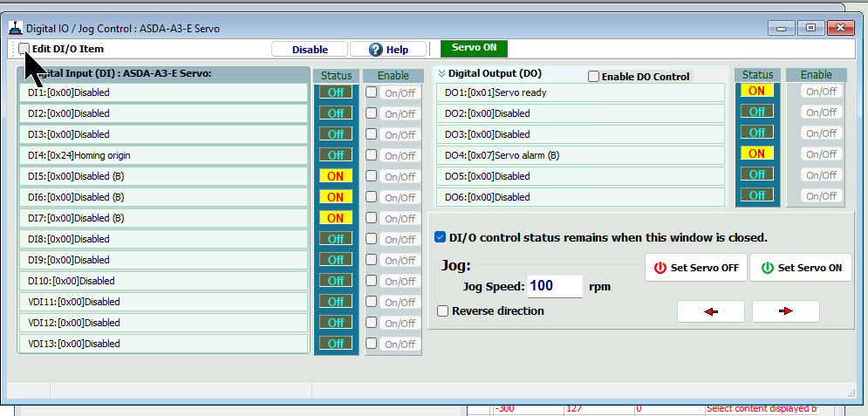
Task: Check the VDI11 enable checkbox
Action: click(x=371, y=302)
